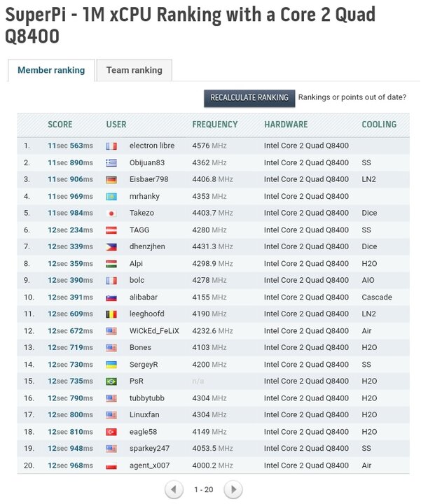Image resolution: width=428 pixels, height=504 pixels.
Task: Open the 11sec 563ms score entry
Action: pos(71,146)
